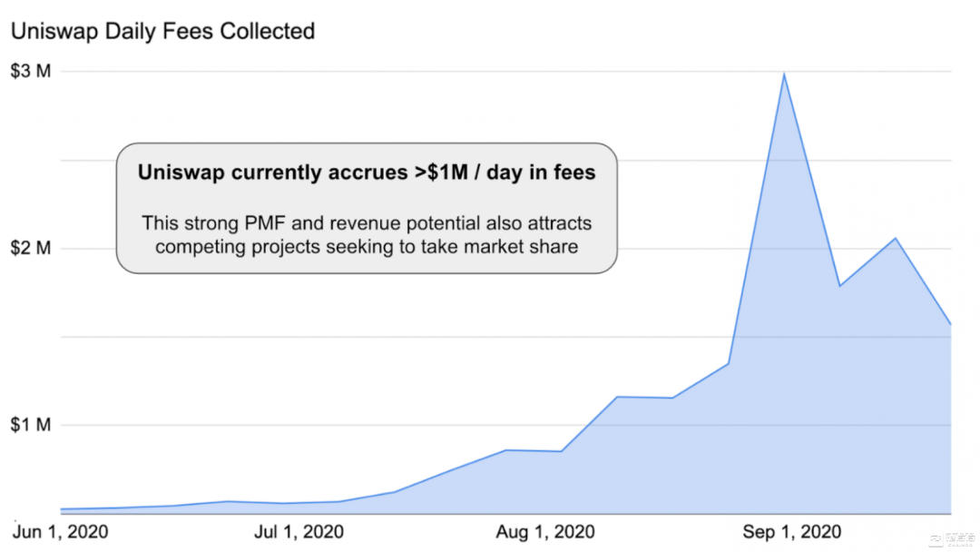The height and width of the screenshot is (552, 980).
Task: Click the line's starting point above Jun 1, 2020
Action: coord(62,509)
